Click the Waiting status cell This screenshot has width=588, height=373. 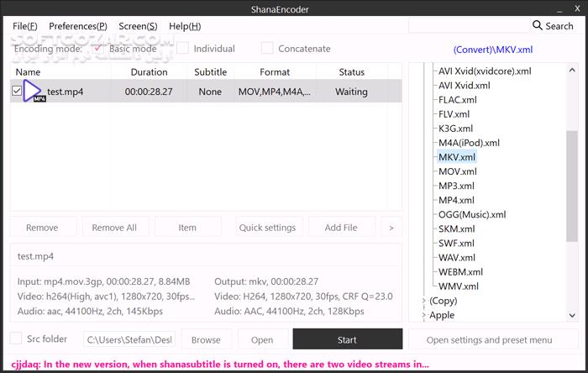point(351,92)
